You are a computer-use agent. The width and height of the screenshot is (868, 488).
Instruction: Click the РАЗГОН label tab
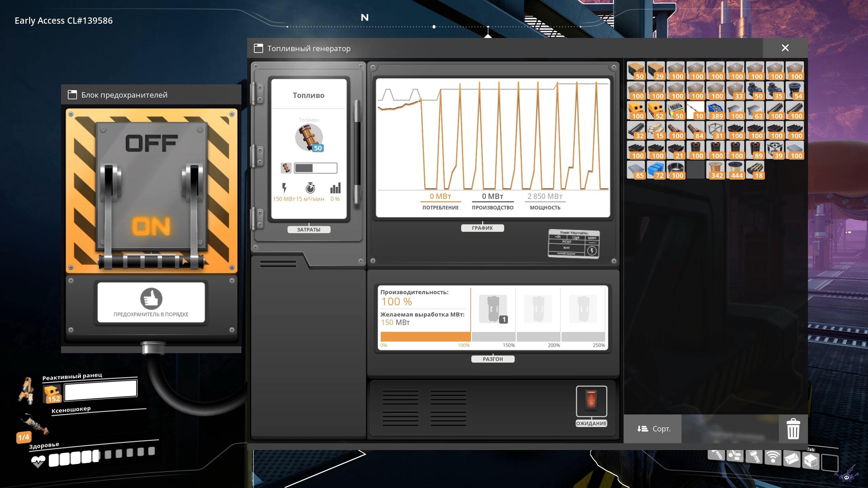[493, 359]
